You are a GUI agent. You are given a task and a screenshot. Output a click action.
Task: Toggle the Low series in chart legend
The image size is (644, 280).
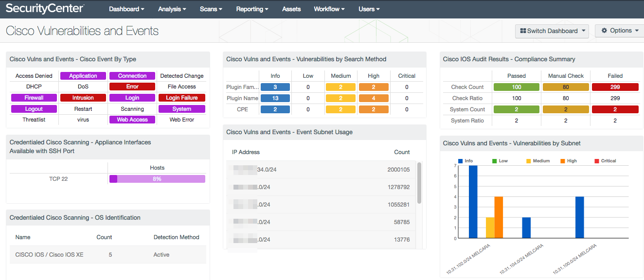[500, 161]
